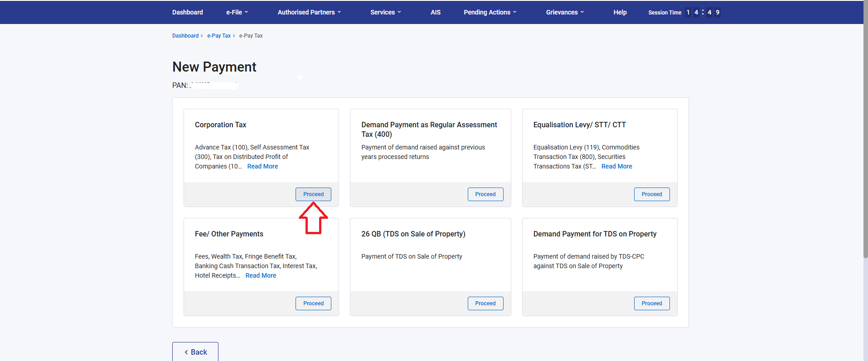Proceed with Demand Payment for TDS on Property
This screenshot has height=361, width=868.
coord(652,303)
